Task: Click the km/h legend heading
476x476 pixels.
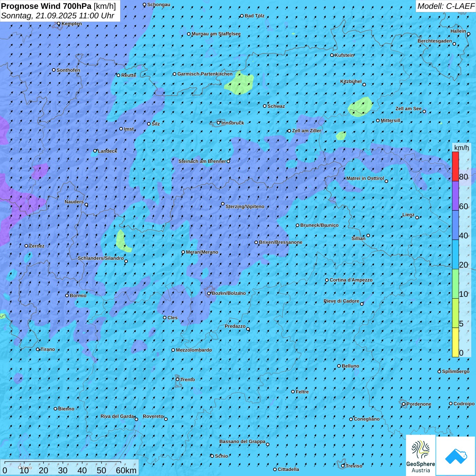Action: pyautogui.click(x=461, y=148)
